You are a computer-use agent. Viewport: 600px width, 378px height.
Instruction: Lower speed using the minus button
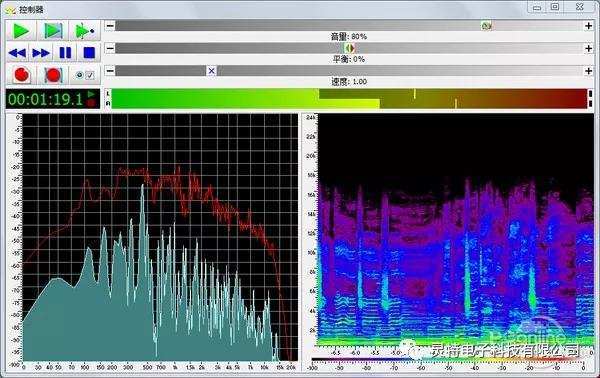coord(110,71)
